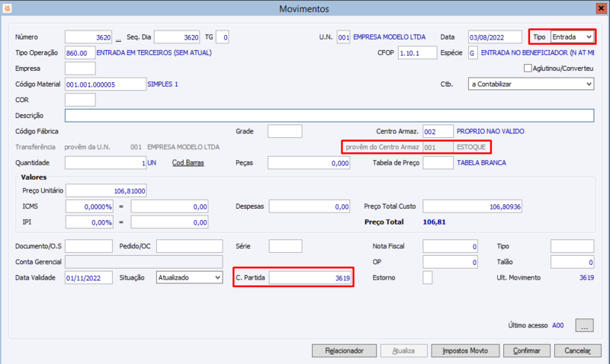
Task: Close the Movimentos window
Action: pos(601,8)
